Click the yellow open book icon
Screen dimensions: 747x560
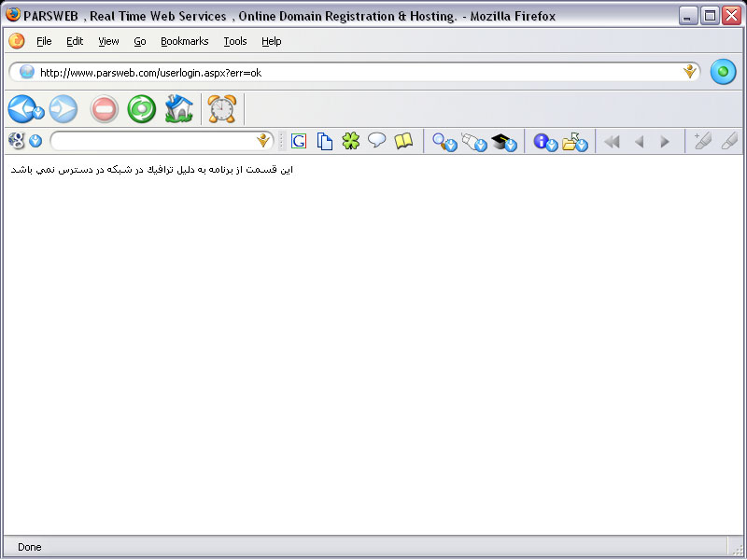(x=402, y=141)
